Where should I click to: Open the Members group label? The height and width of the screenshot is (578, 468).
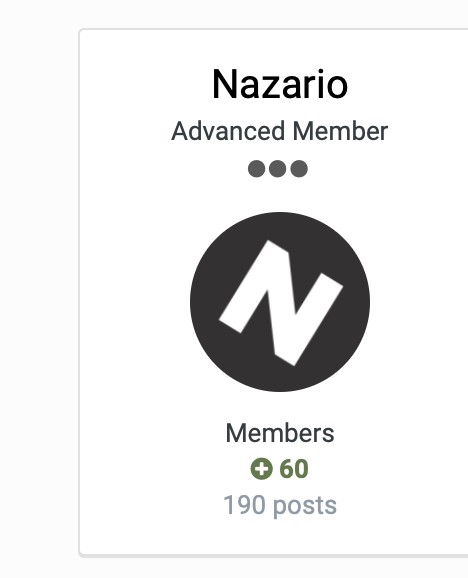click(280, 433)
